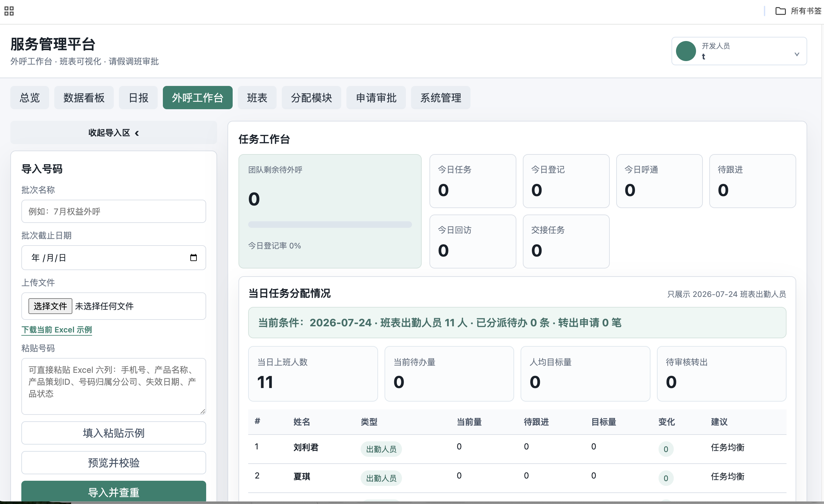824x504 pixels.
Task: Open the 所有书签 bookmarks folder
Action: pos(798,11)
